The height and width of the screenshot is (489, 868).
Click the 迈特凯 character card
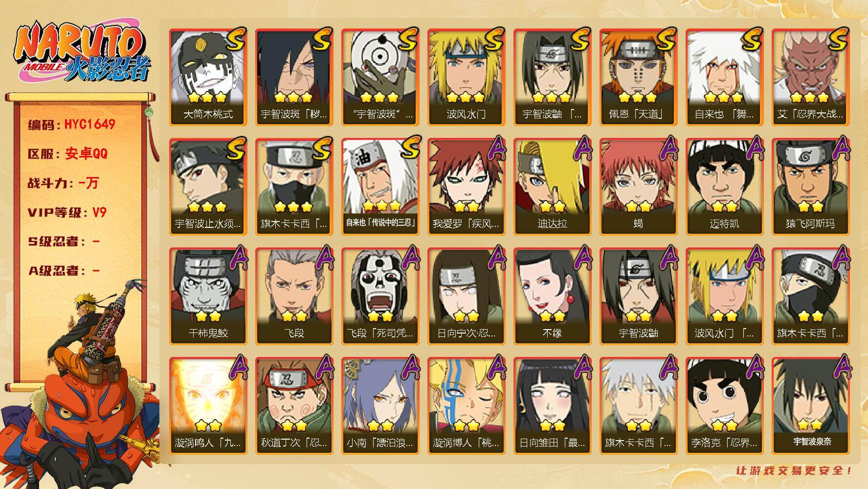(724, 186)
